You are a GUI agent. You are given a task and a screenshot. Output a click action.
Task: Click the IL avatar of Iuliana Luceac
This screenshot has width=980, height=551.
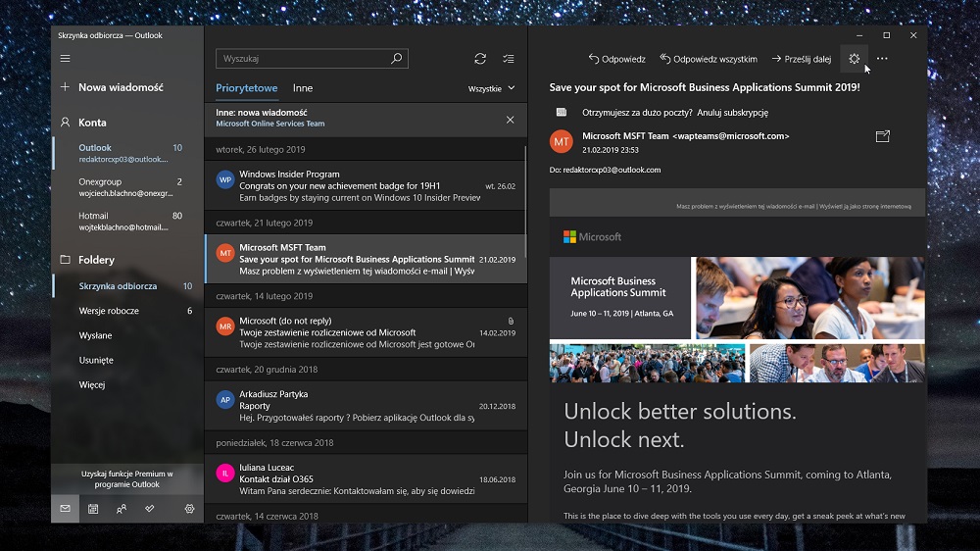[225, 473]
